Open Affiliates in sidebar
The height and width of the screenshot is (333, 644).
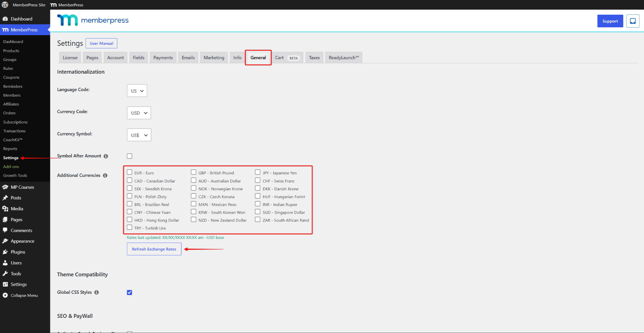11,104
